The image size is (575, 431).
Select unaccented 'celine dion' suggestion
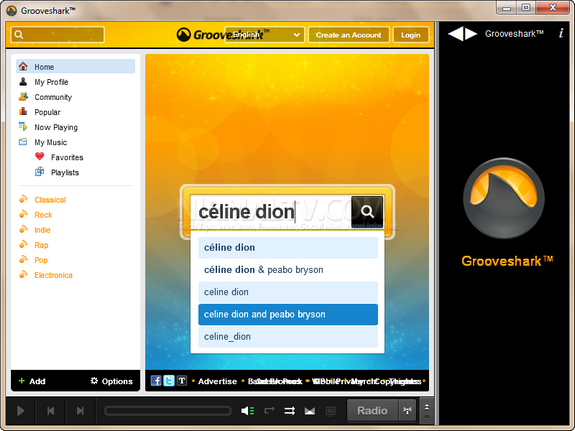(288, 292)
